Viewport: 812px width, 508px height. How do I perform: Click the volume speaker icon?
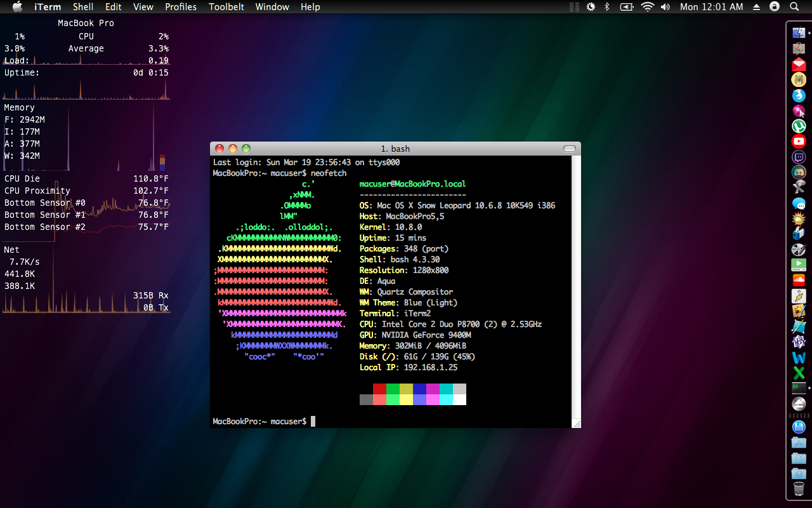coord(665,6)
